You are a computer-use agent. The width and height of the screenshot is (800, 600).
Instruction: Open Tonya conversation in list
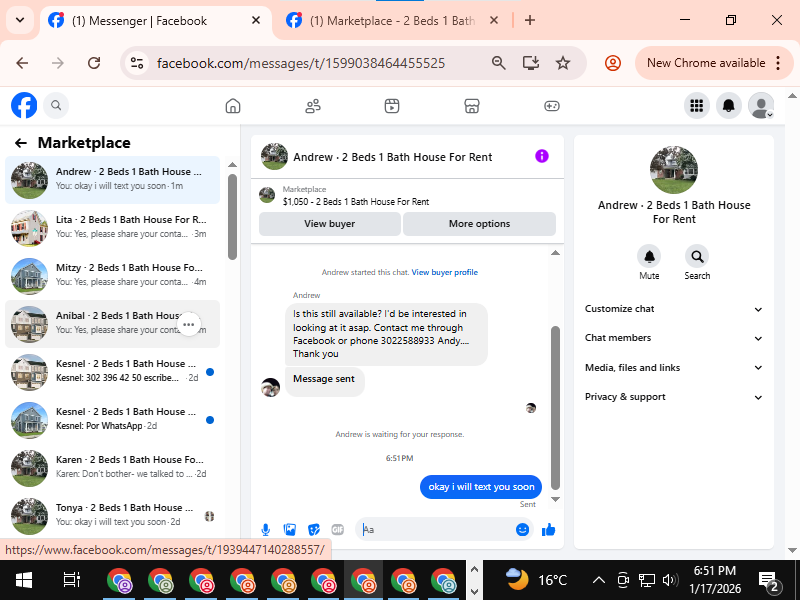click(112, 516)
